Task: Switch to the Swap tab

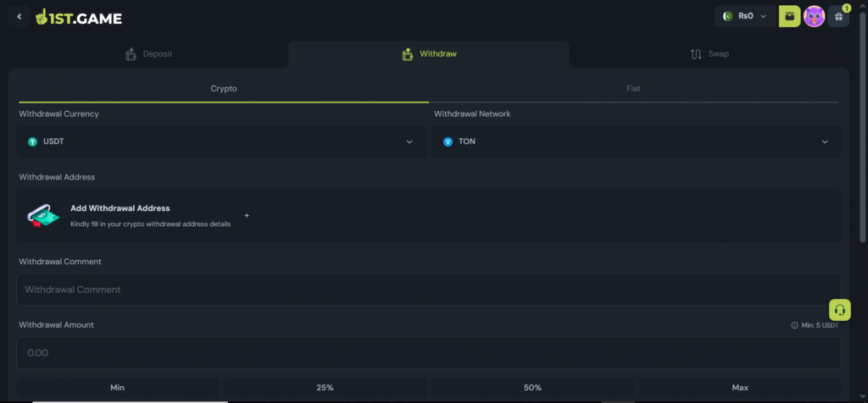Action: 708,54
